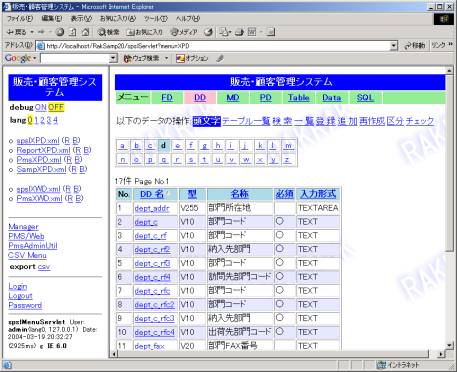Click the vertical scrollbar up arrow
The image size is (457, 372).
coord(449,70)
